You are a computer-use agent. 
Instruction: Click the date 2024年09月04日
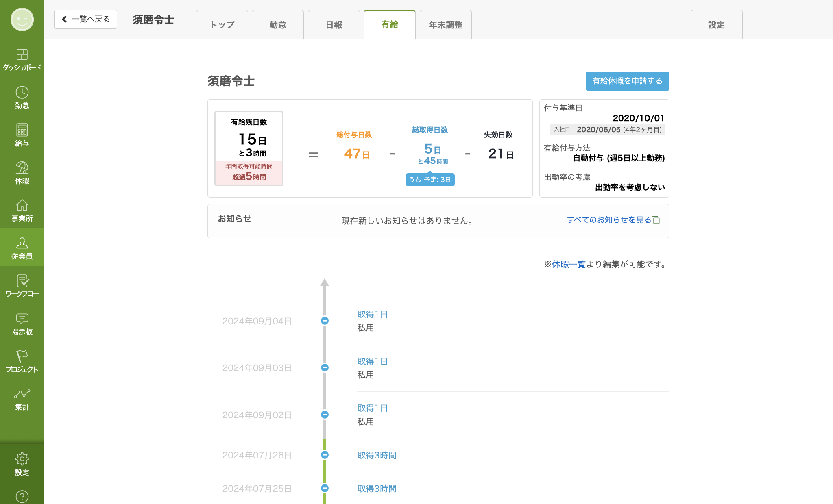tap(257, 321)
